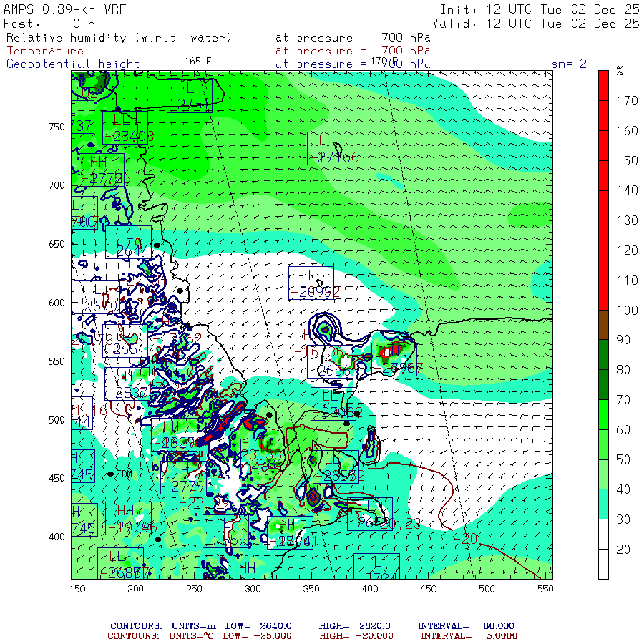
Task: Click the cyan 30-40% colorbar segment
Action: 603,504
